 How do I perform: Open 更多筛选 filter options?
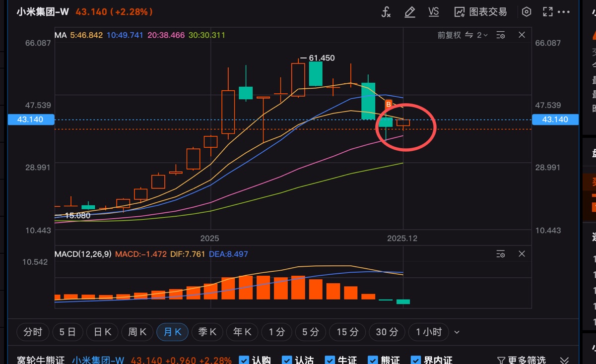[521, 361]
